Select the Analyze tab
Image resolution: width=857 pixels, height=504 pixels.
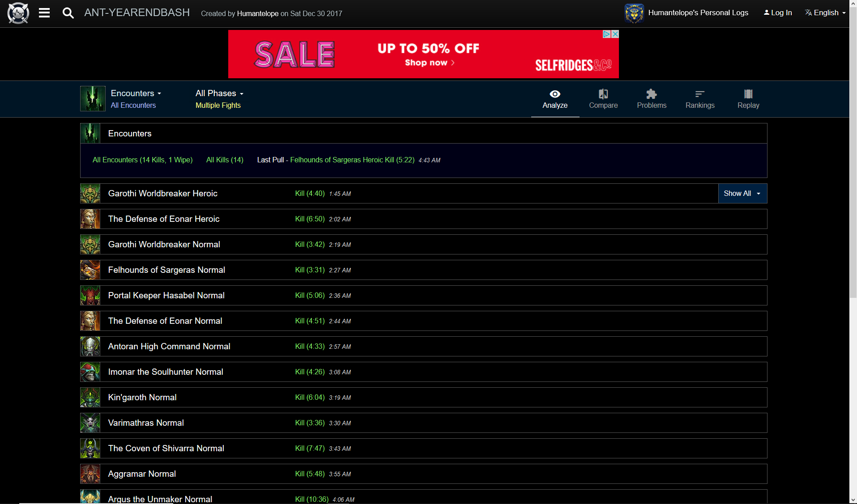pos(554,99)
